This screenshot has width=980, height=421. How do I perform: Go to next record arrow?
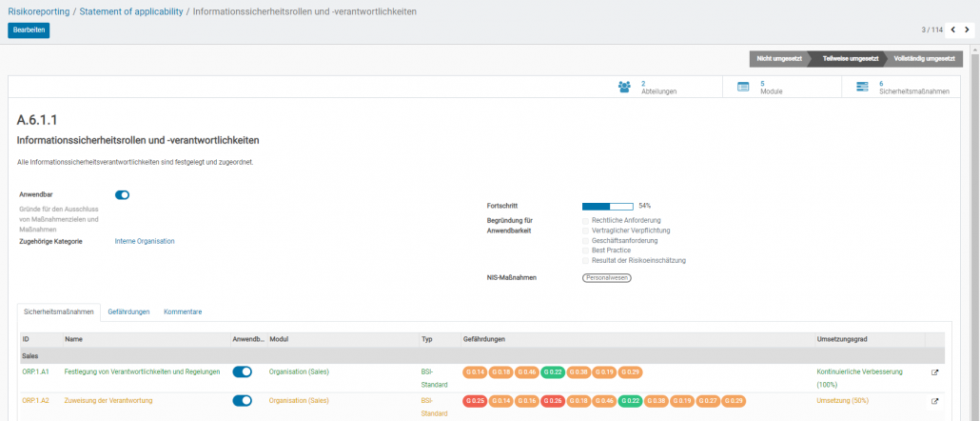click(x=968, y=30)
